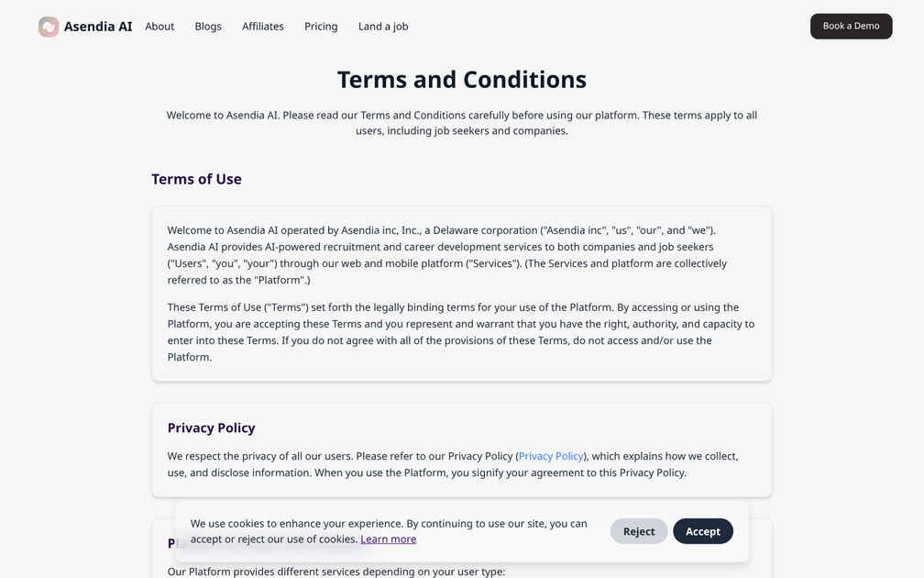924x578 pixels.
Task: Click the Terms of Use section heading
Action: (196, 179)
